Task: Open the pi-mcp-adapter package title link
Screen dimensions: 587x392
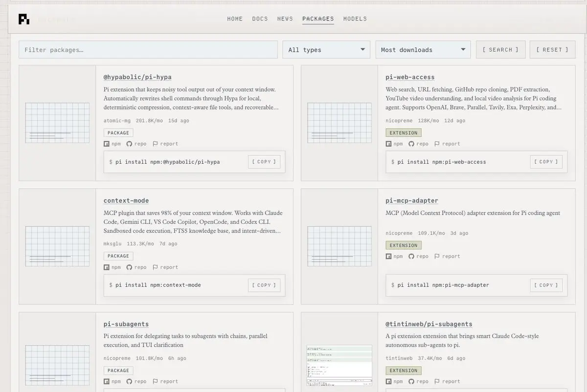Action: (x=412, y=200)
